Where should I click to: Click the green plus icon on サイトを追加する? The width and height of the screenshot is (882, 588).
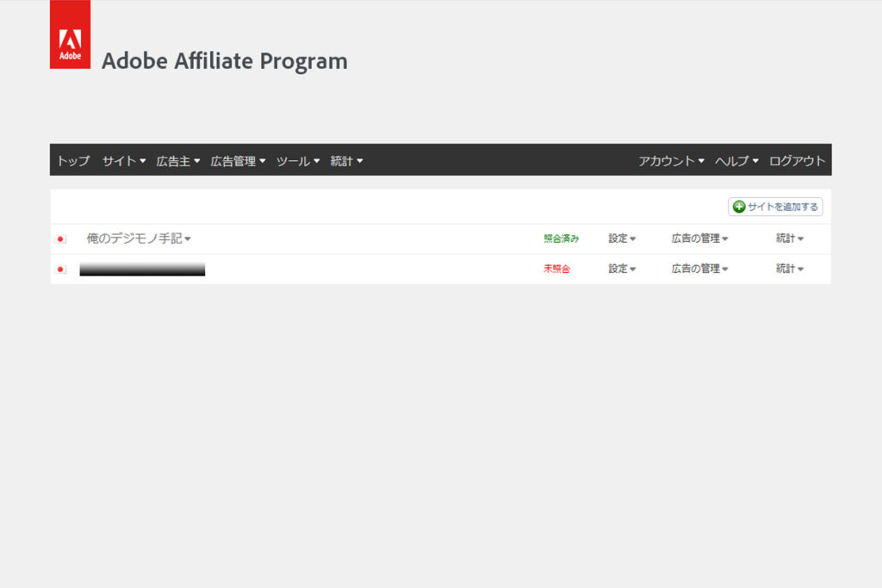[x=739, y=207]
